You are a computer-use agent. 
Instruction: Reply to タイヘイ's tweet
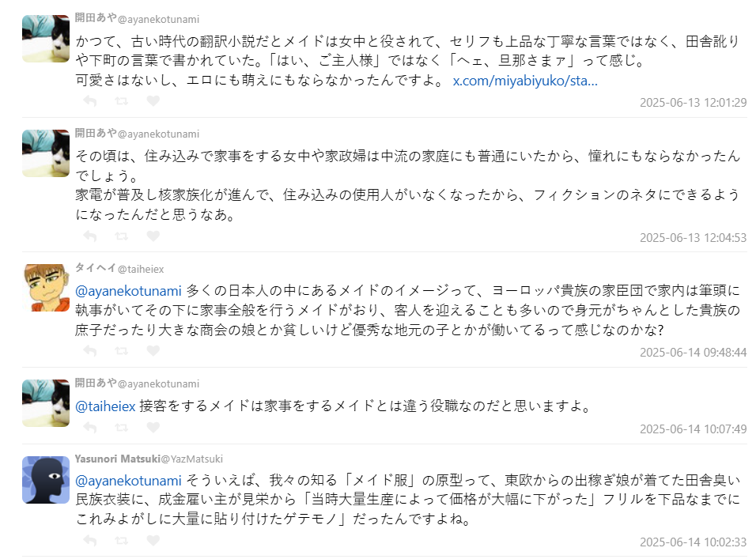tap(89, 350)
